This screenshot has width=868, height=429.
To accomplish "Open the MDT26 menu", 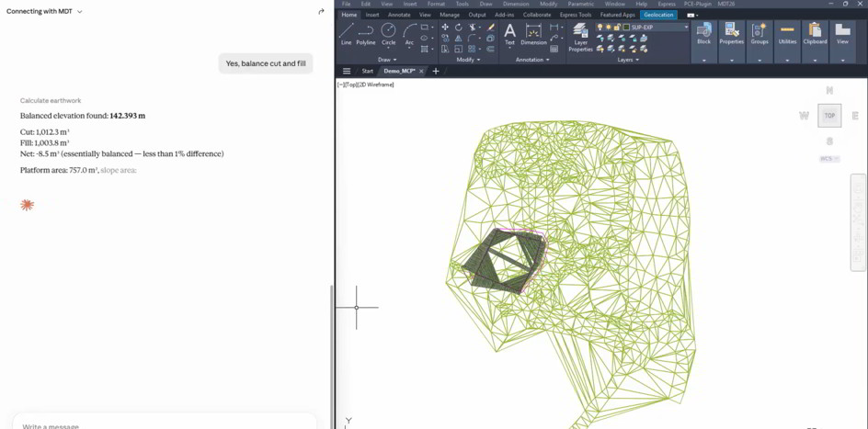I will click(x=725, y=4).
